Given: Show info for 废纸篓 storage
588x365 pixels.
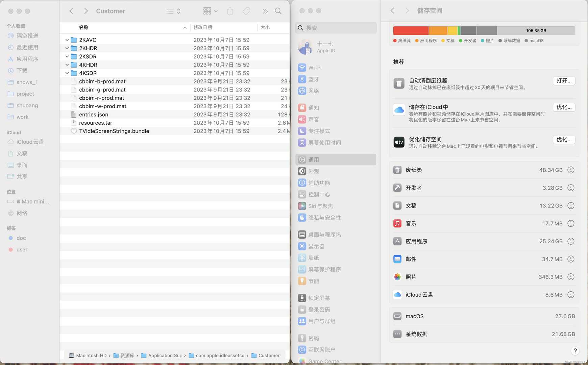Looking at the screenshot, I should (571, 170).
